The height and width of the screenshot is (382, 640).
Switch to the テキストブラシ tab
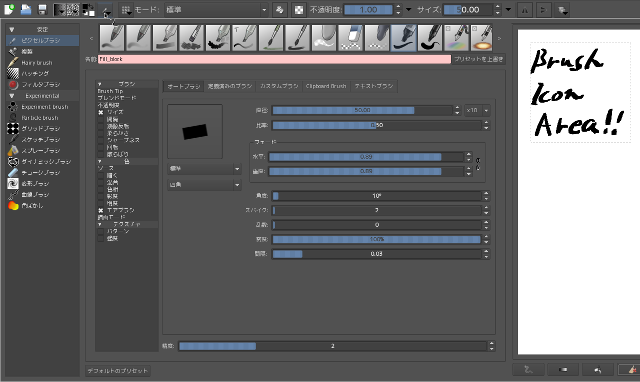tap(373, 86)
